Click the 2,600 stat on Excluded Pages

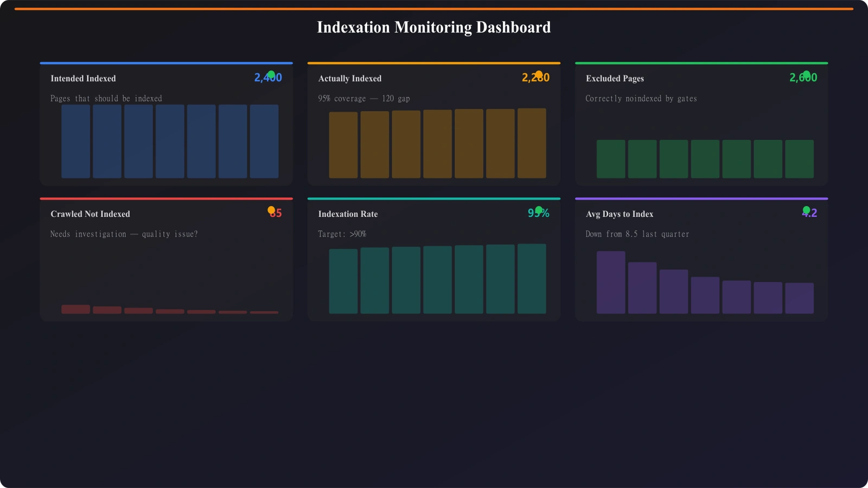804,78
